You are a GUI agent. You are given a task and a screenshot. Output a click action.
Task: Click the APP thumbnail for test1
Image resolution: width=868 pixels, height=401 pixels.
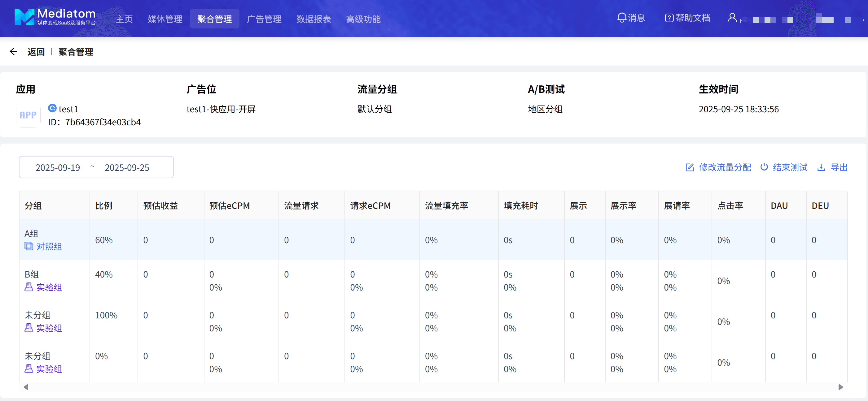point(28,115)
